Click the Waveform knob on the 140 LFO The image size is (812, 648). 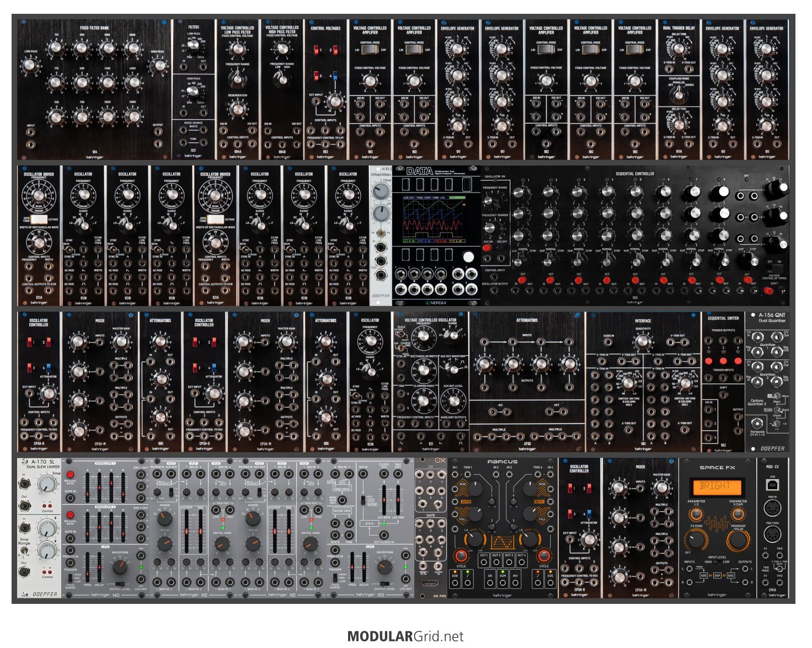(x=120, y=567)
